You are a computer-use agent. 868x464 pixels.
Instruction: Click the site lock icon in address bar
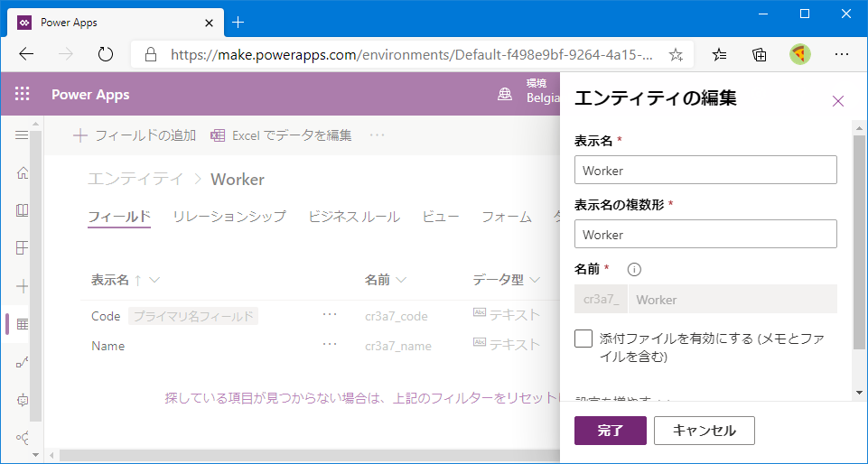click(x=150, y=54)
